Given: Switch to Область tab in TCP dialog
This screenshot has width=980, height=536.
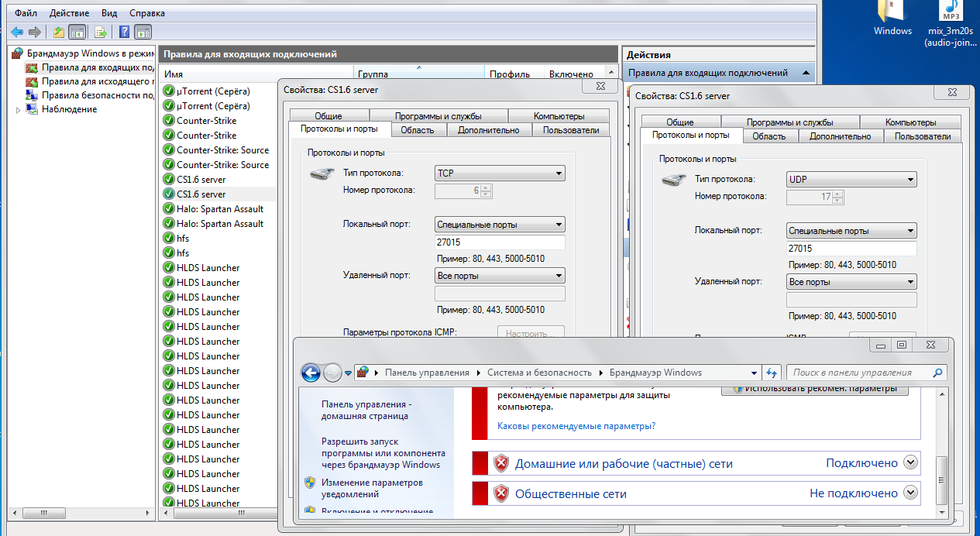Looking at the screenshot, I should 418,130.
